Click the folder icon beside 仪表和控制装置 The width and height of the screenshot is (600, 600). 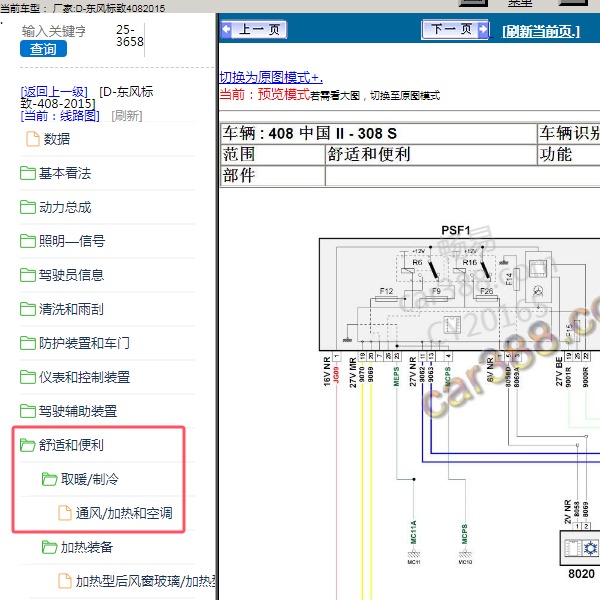point(28,377)
